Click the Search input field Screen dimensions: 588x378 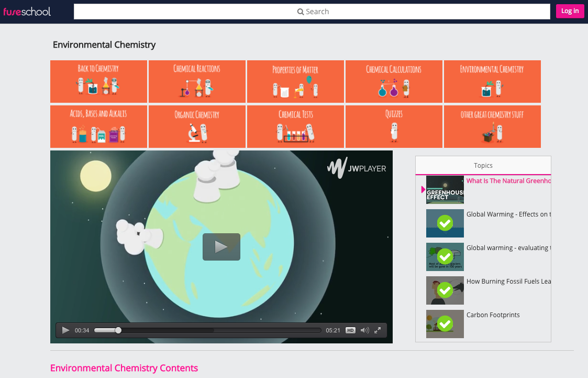click(x=313, y=11)
